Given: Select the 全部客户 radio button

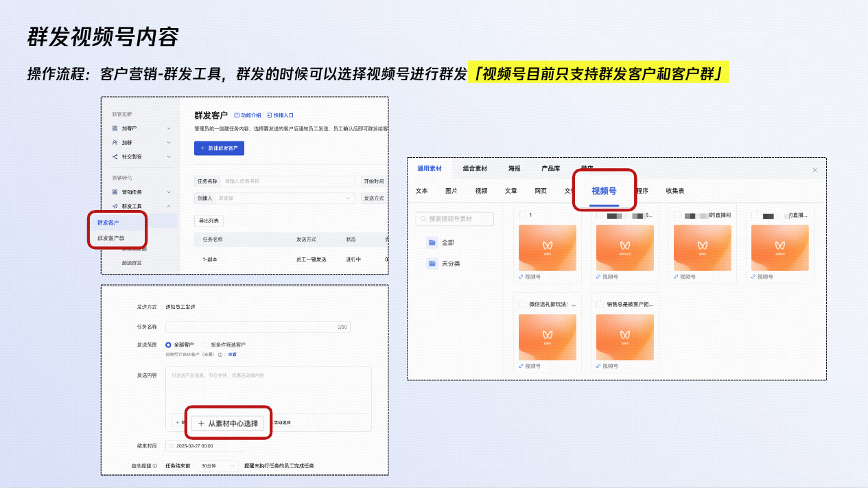Looking at the screenshot, I should [x=168, y=345].
